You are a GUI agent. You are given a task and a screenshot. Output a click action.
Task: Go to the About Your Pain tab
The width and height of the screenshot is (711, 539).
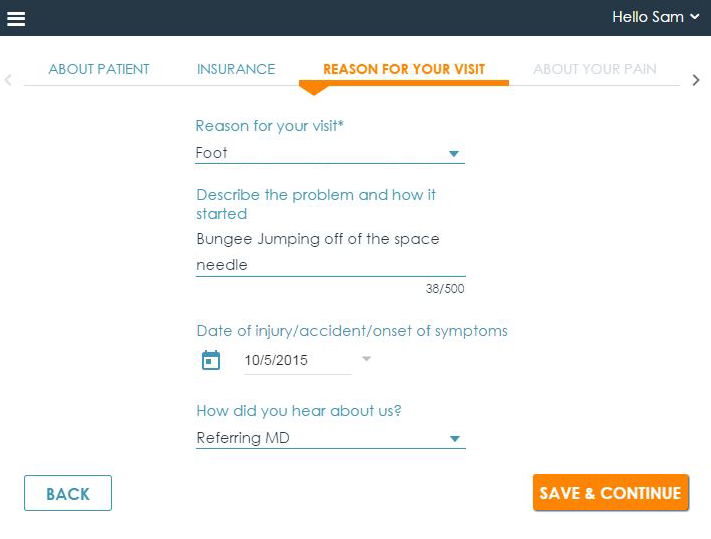point(595,69)
